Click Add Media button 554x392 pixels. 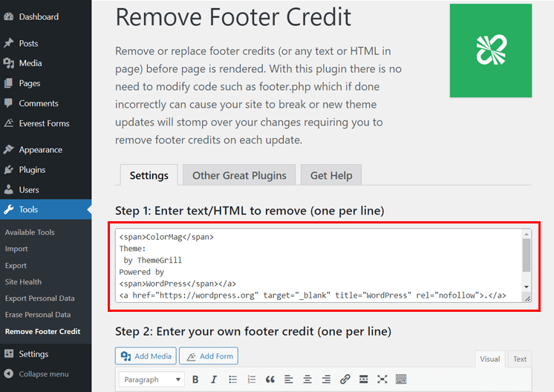tap(146, 356)
